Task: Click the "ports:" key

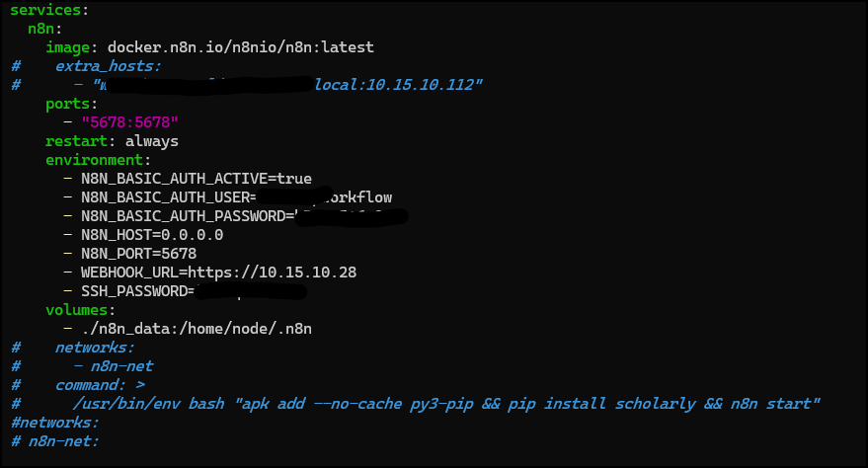Action: click(71, 104)
